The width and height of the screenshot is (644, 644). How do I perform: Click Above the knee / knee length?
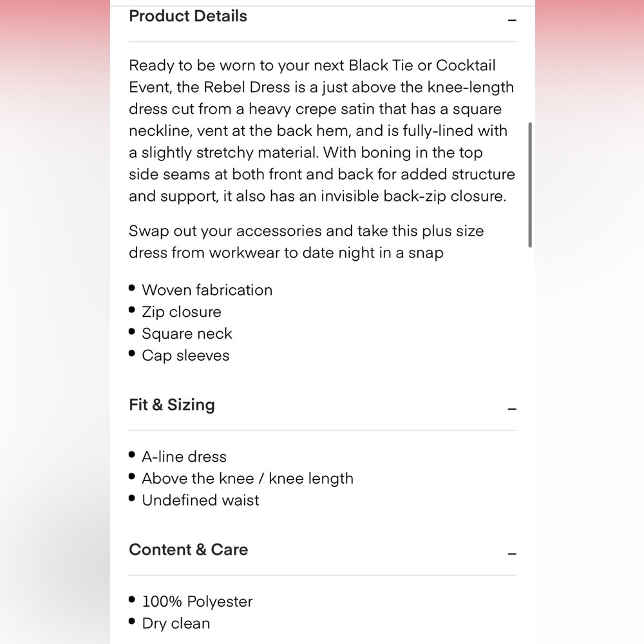[247, 478]
